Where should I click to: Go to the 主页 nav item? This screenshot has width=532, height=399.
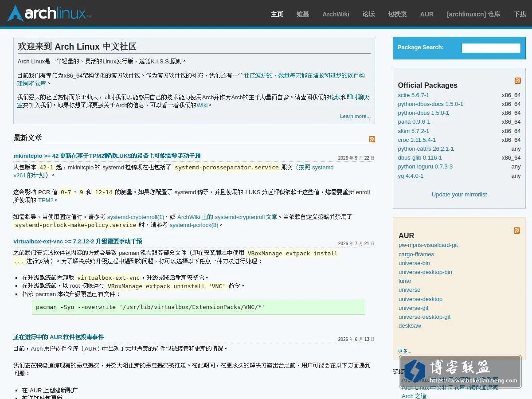(x=277, y=14)
